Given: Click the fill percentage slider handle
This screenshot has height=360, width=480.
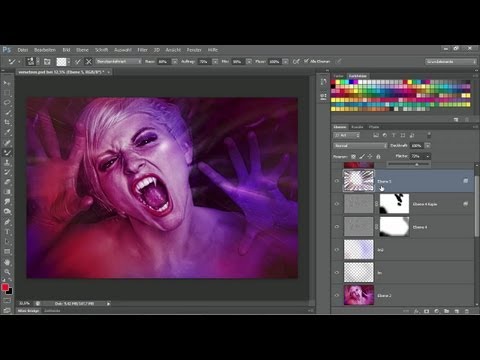Looking at the screenshot, I should pyautogui.click(x=416, y=164).
